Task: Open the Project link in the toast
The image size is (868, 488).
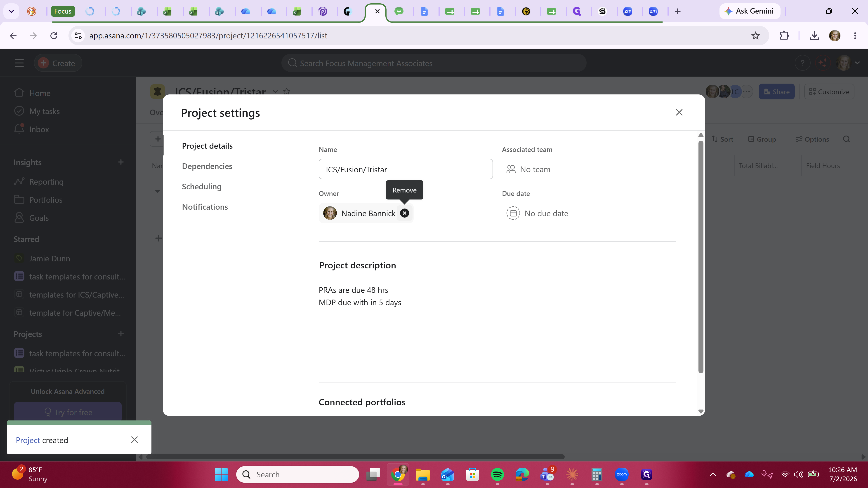Action: [x=28, y=440]
